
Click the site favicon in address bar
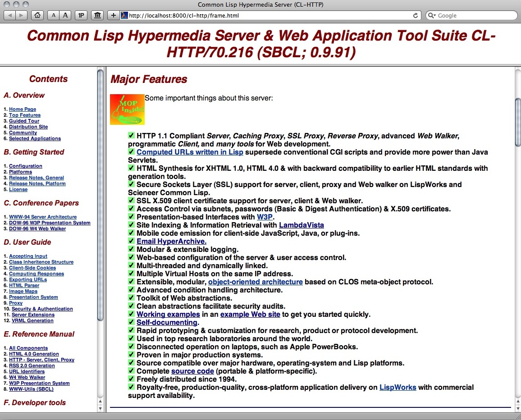[124, 15]
